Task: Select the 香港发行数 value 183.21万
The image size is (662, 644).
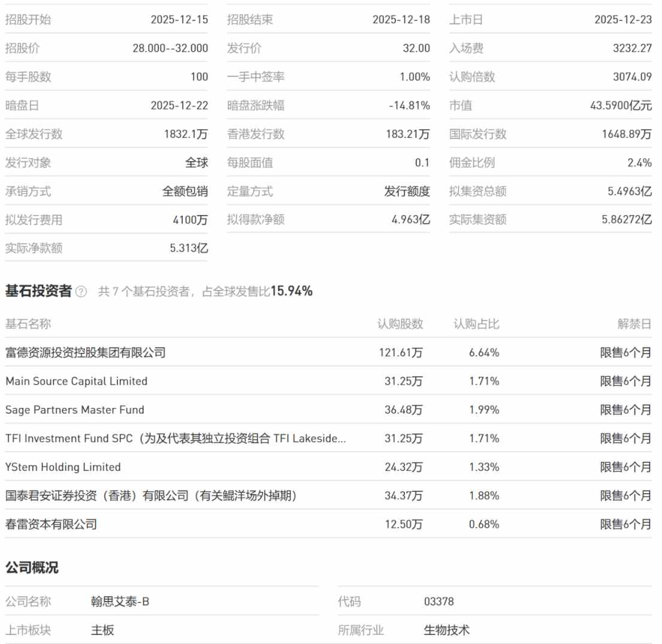Action: coord(408,134)
